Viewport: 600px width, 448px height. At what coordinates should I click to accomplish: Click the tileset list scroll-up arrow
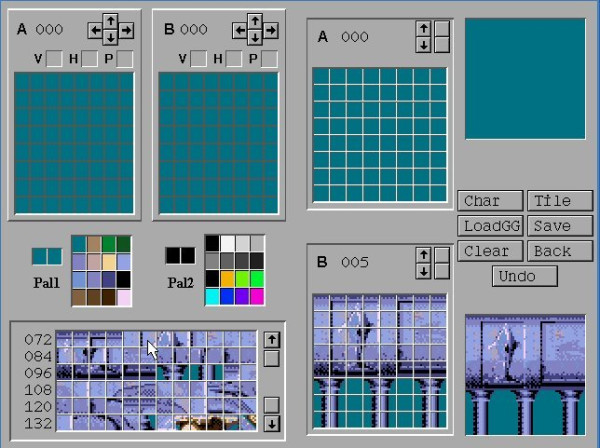pos(271,339)
